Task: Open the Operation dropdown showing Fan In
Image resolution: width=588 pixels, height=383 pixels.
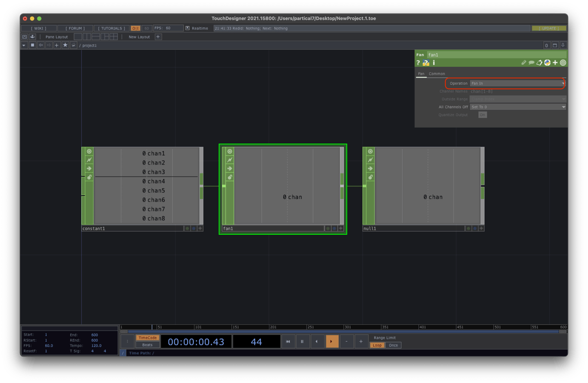Action: 518,83
